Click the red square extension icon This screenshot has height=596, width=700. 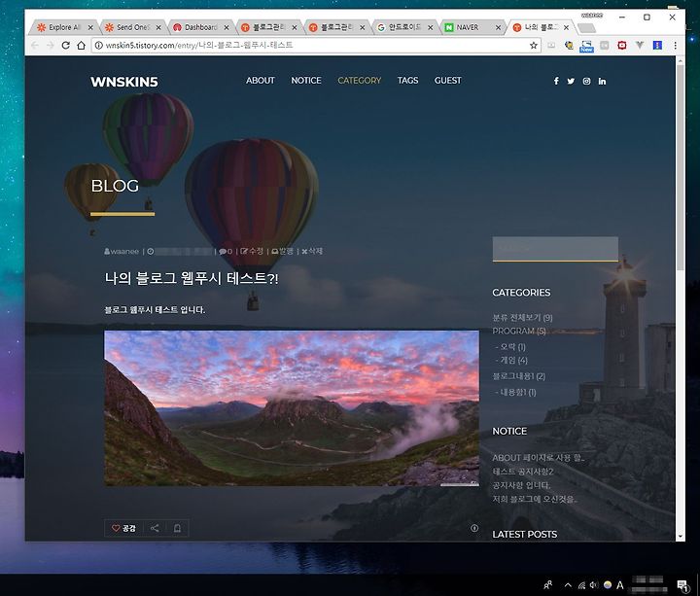pyautogui.click(x=622, y=45)
